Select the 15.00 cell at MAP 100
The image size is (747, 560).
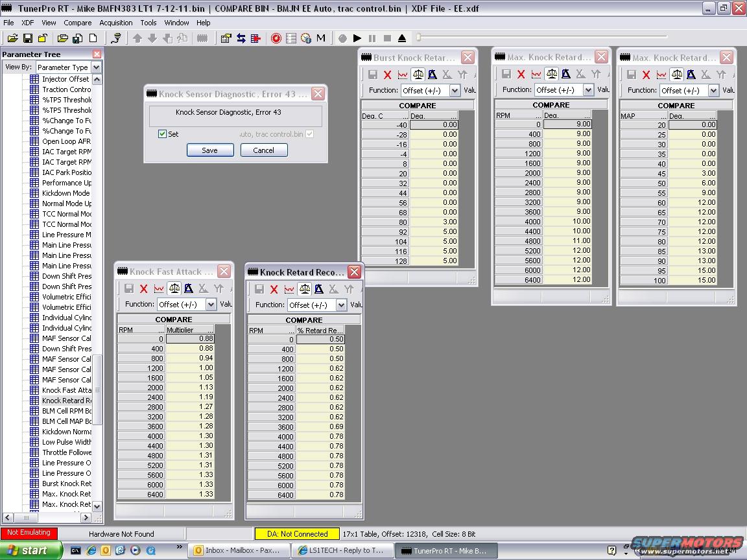693,281
